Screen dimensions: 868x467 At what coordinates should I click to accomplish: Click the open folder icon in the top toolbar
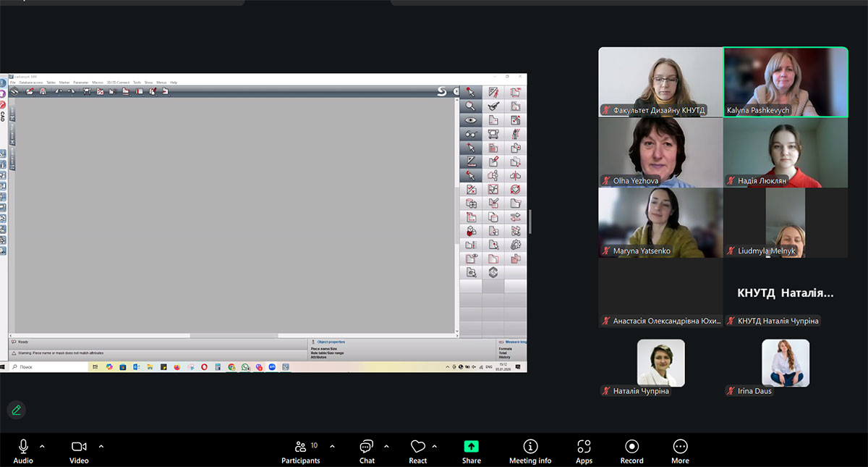click(30, 91)
